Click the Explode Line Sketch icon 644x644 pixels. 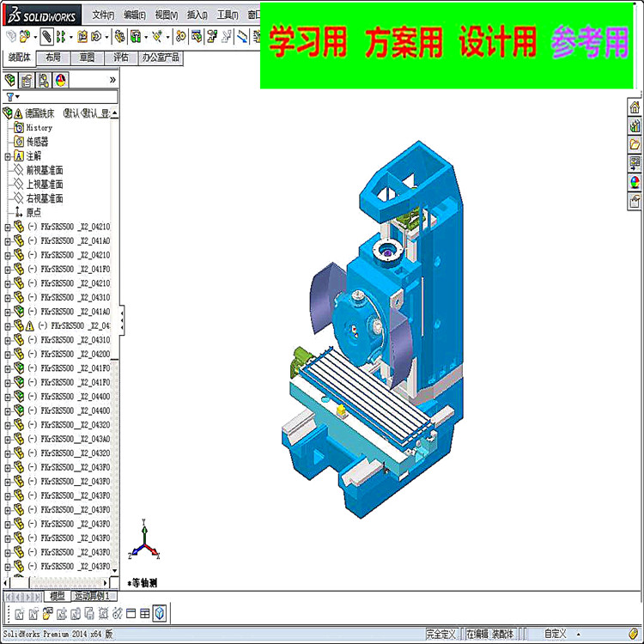[x=227, y=37]
